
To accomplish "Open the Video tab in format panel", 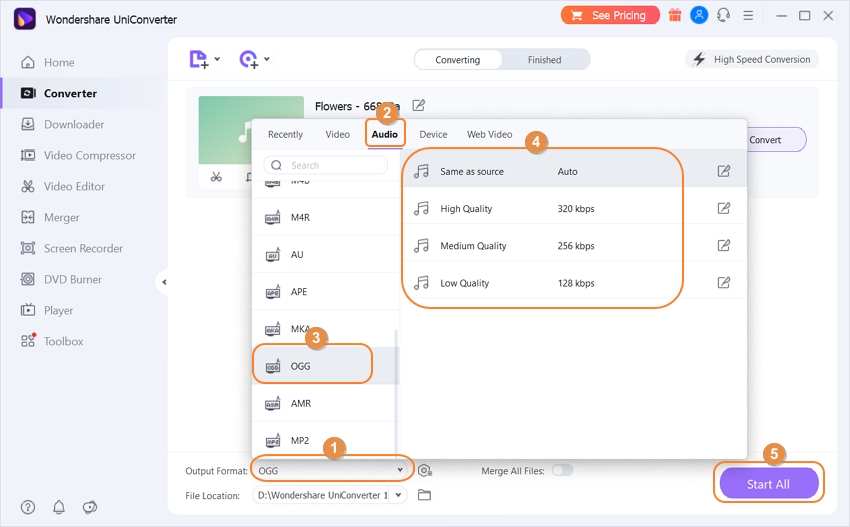I will pos(337,134).
